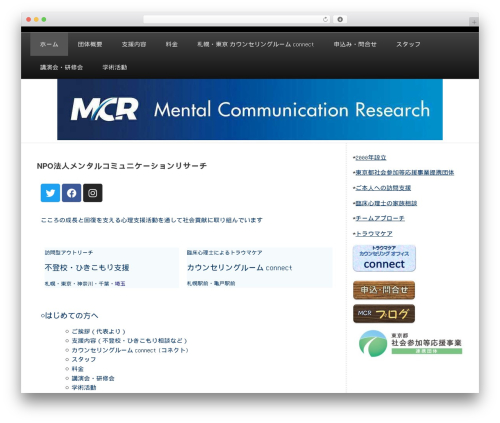
Task: Click the MCR ブログ button
Action: pyautogui.click(x=384, y=314)
